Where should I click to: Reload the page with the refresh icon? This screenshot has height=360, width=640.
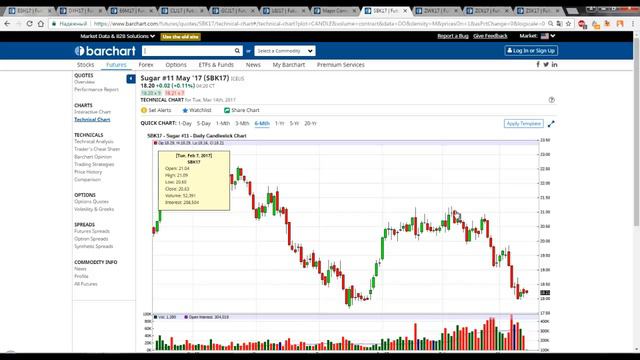[29, 24]
